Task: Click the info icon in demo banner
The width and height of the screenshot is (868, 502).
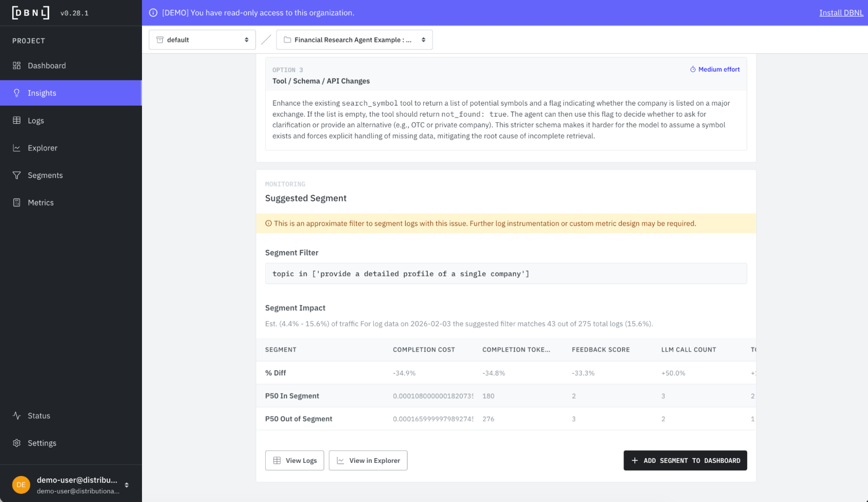Action: tap(153, 13)
